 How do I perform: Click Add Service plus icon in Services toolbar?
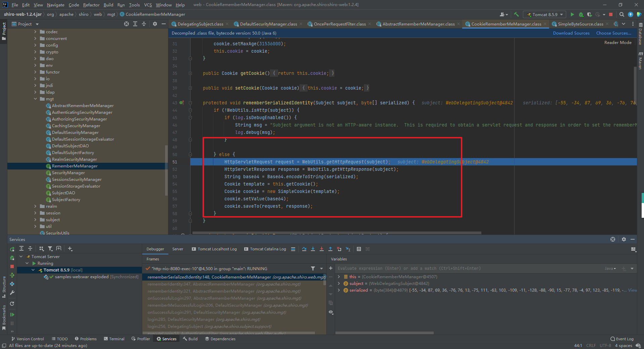point(70,249)
